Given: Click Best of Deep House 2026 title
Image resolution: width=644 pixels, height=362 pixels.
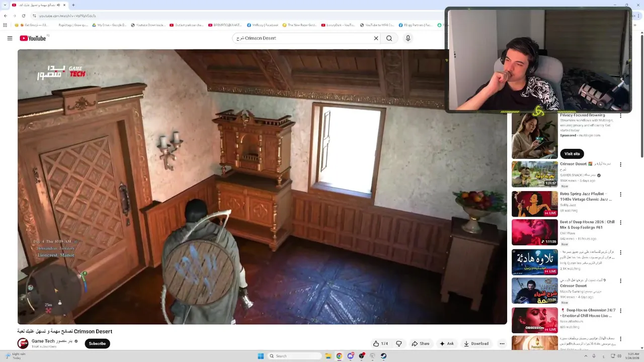Looking at the screenshot, I should pos(587,225).
